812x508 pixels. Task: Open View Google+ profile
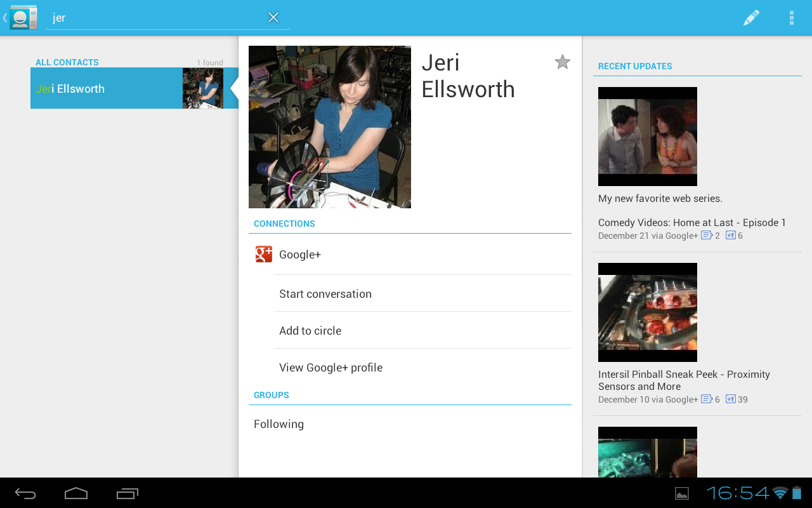(x=422, y=368)
